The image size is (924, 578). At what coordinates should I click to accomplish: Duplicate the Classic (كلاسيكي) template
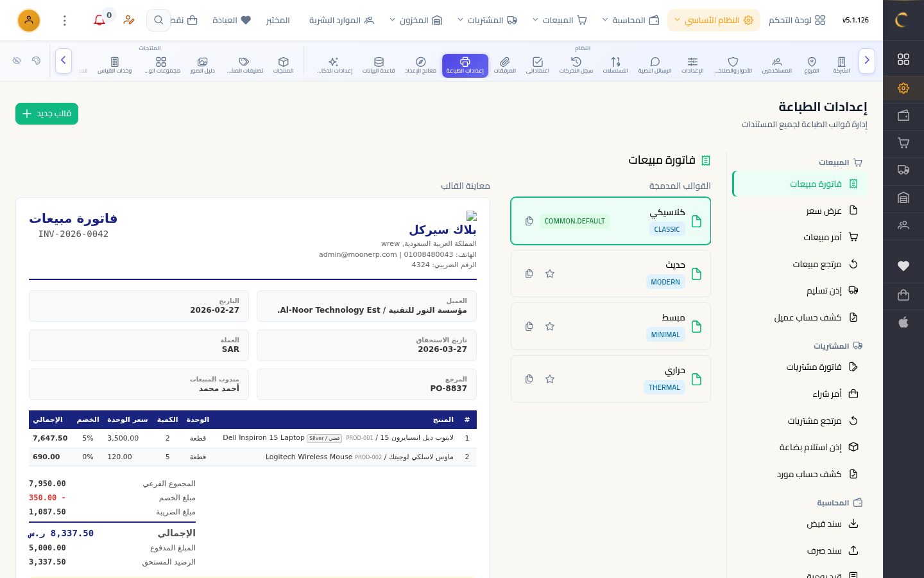tap(529, 221)
